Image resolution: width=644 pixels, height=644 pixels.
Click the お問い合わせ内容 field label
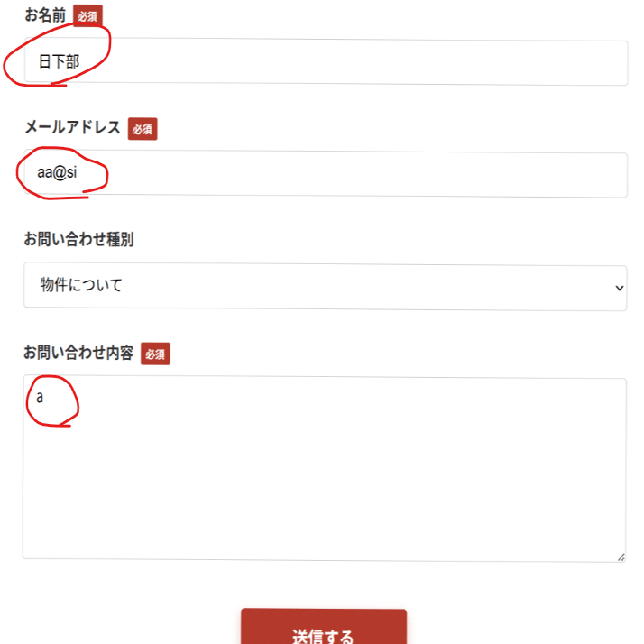pos(78,353)
